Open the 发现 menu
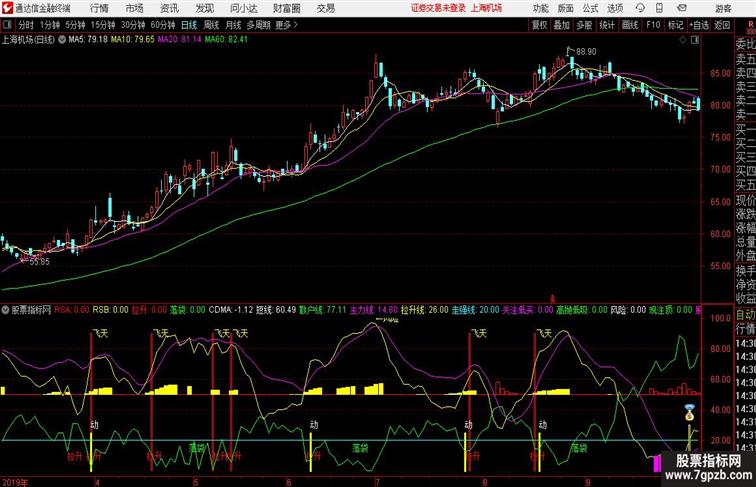This screenshot has width=756, height=487. (205, 8)
